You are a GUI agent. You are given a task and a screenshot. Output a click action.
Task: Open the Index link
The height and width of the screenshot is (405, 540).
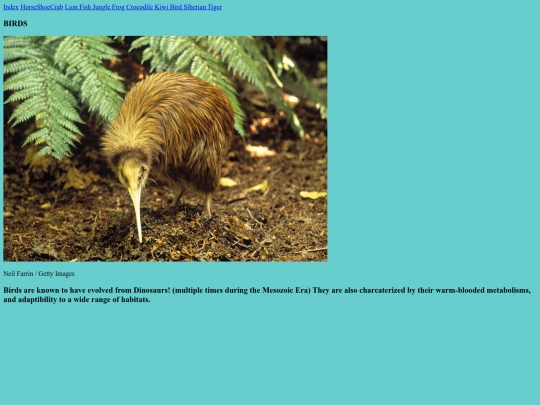coord(11,7)
